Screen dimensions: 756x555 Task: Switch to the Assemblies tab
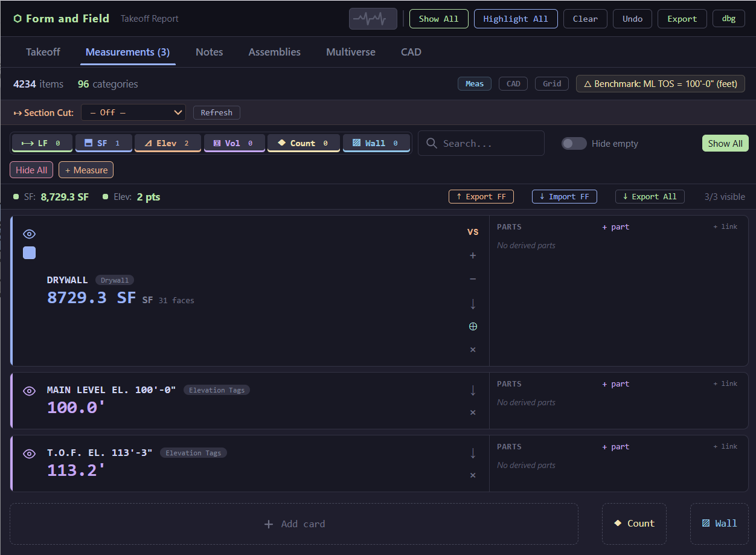click(274, 52)
